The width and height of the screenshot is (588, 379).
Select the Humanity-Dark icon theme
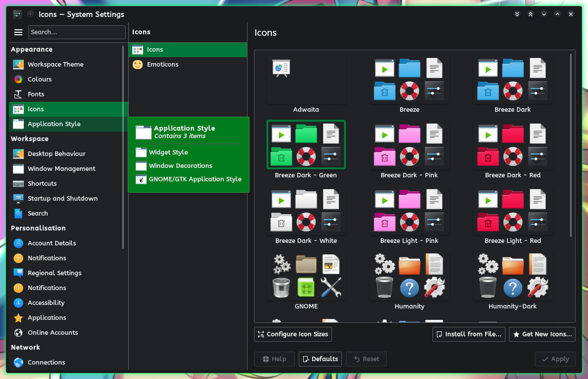(512, 281)
